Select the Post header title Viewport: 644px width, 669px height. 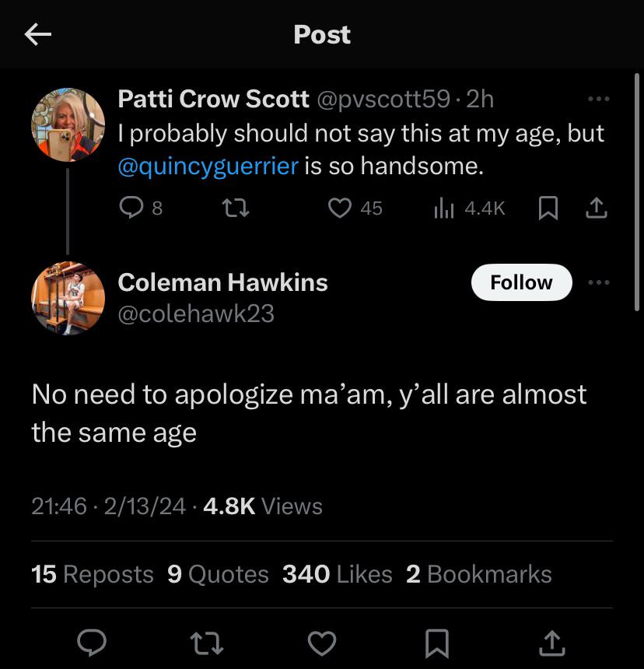point(322,34)
